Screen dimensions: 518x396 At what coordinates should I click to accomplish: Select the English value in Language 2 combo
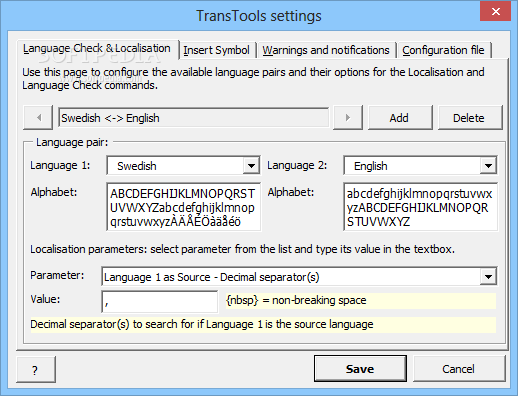tap(371, 166)
